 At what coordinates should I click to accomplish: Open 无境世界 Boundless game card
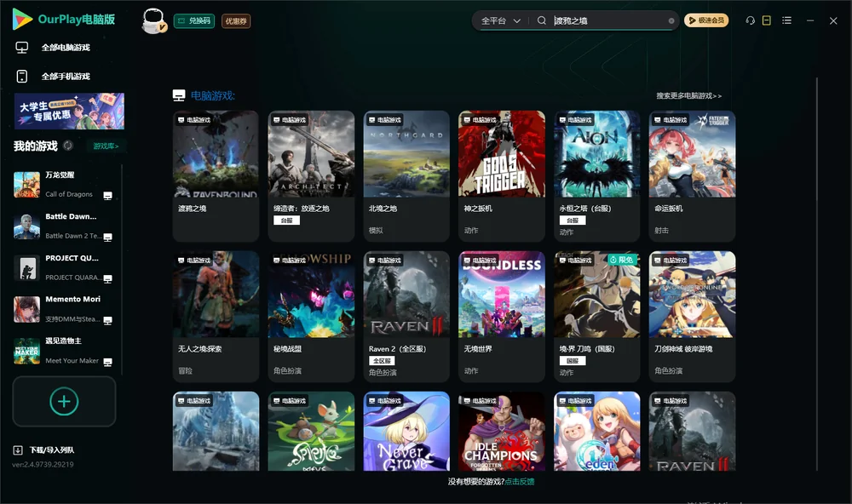click(x=502, y=316)
